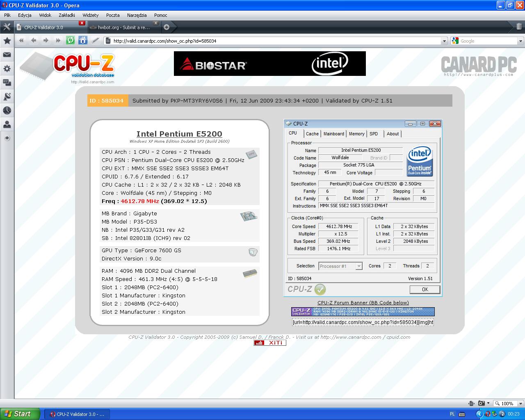The width and height of the screenshot is (525, 420).
Task: Click the CPU-Z forum banner image
Action: click(363, 312)
